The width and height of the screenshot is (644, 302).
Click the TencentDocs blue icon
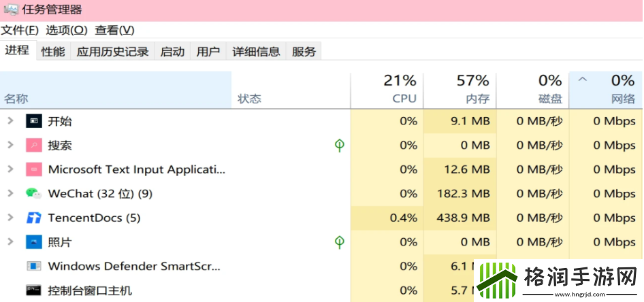pos(33,218)
